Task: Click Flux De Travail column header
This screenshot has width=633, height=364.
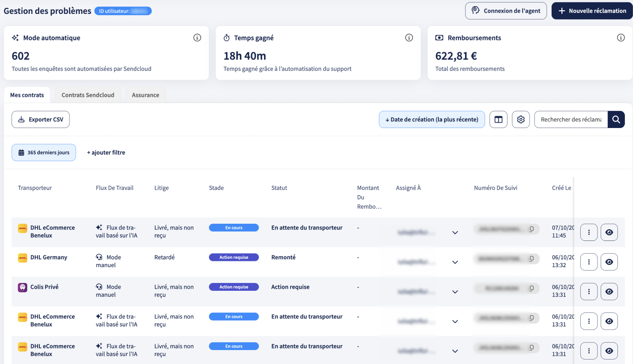Action: (114, 188)
